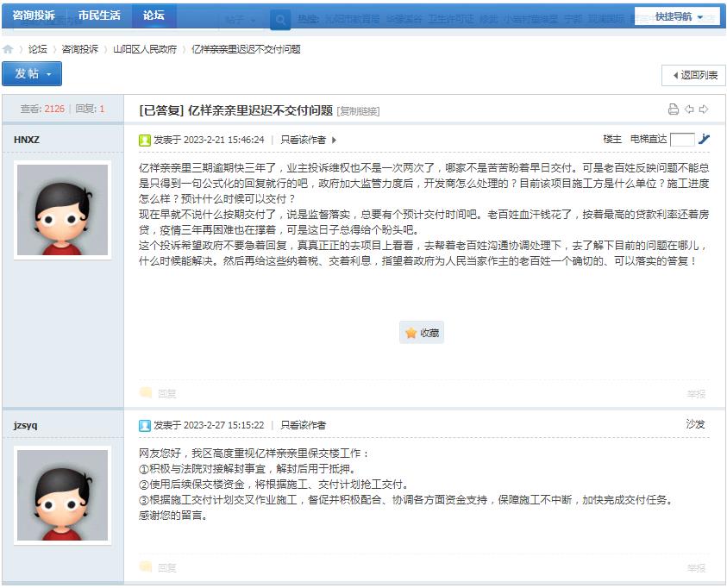The image size is (727, 588).
Task: Click the 收藏 star button to favorite post
Action: pyautogui.click(x=422, y=333)
